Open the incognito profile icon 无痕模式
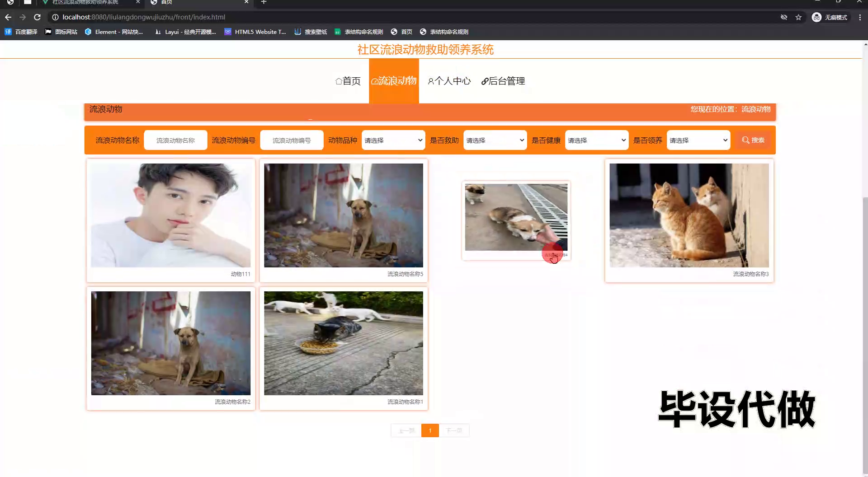 click(x=830, y=17)
